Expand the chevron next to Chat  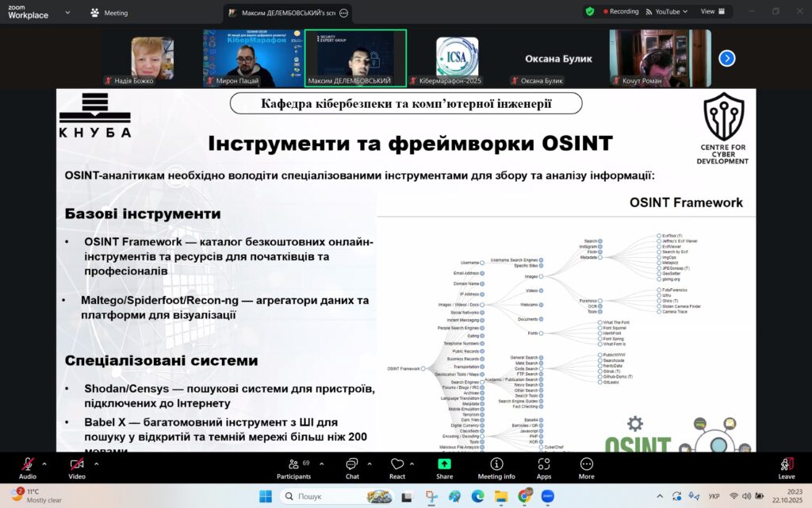pyautogui.click(x=369, y=464)
